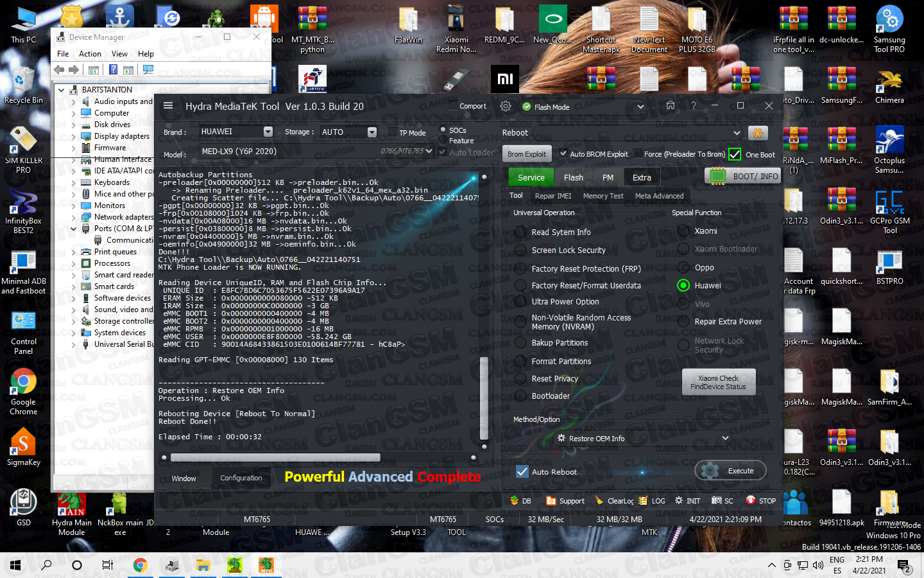This screenshot has width=924, height=578.
Task: Take a screenshot with SC camera icon
Action: pos(717,500)
